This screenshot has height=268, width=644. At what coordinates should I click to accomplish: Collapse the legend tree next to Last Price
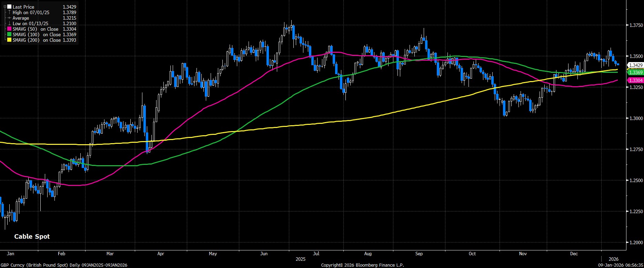coord(5,7)
